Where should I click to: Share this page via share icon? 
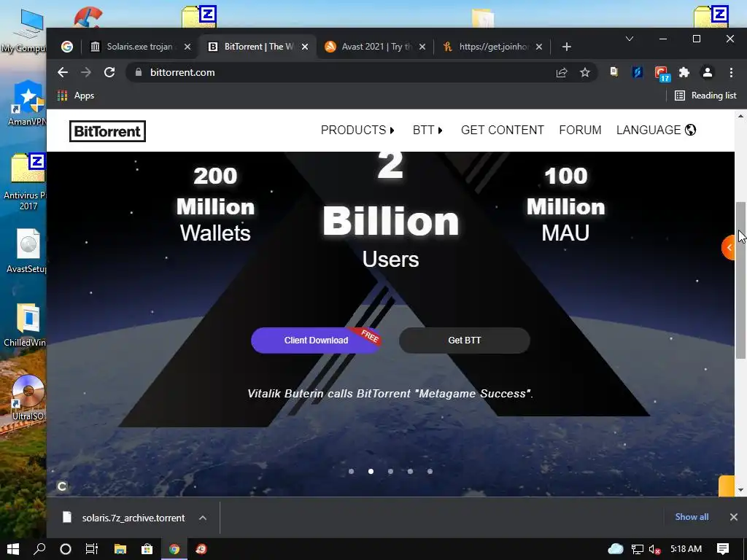(x=562, y=72)
